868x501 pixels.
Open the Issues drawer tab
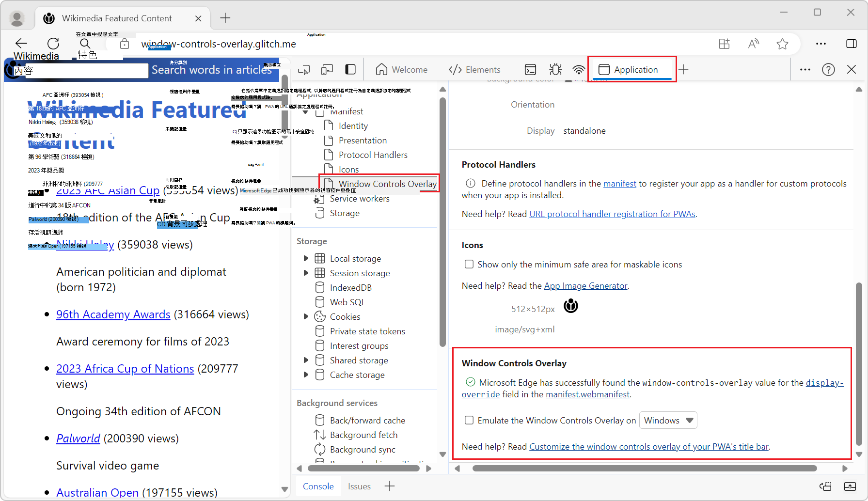(359, 486)
